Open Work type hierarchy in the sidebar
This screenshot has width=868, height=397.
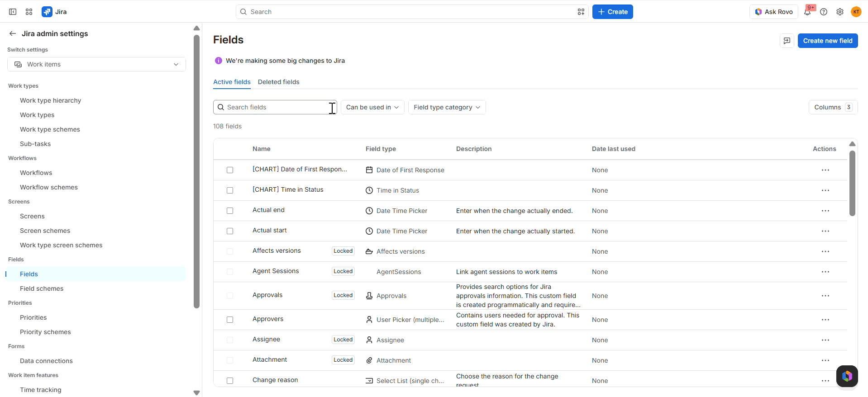pyautogui.click(x=51, y=100)
